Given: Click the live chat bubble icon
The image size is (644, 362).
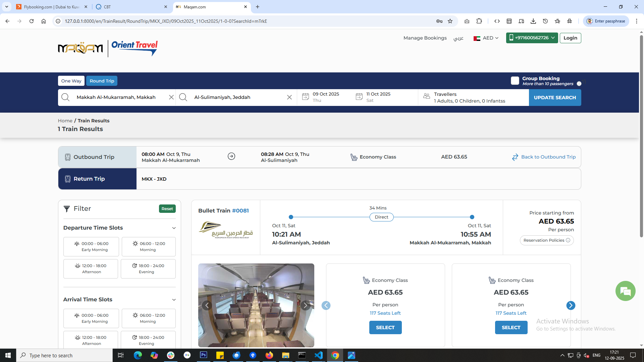Looking at the screenshot, I should pyautogui.click(x=625, y=291).
